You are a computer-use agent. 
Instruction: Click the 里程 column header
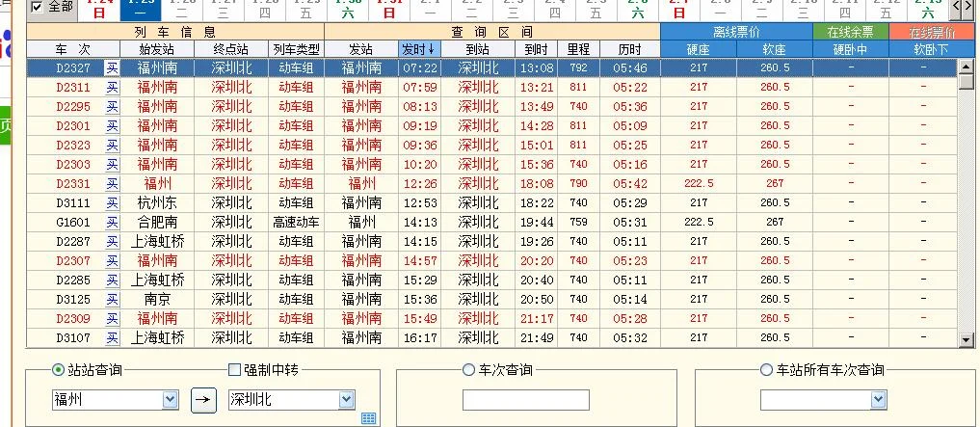(x=579, y=49)
